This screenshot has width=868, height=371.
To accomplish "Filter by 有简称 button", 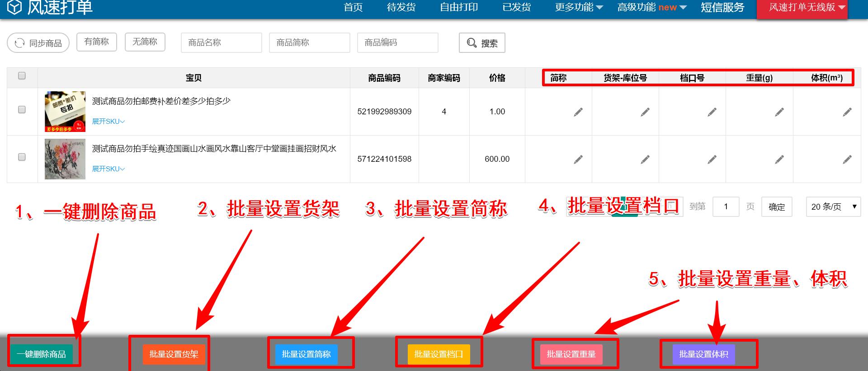I will tap(97, 42).
